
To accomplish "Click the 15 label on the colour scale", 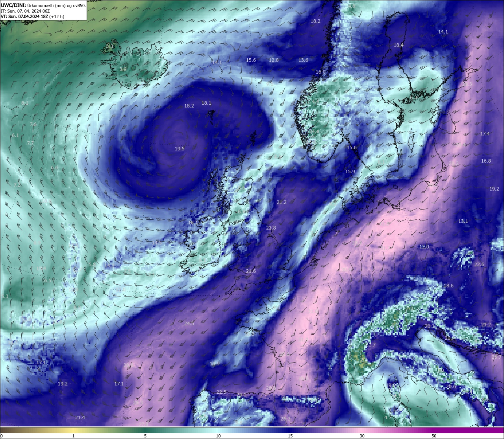I will click(290, 436).
